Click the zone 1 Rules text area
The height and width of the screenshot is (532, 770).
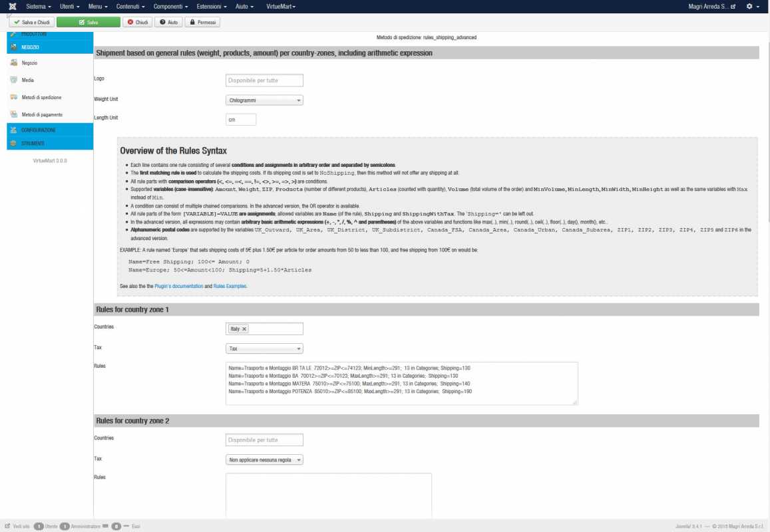click(401, 383)
